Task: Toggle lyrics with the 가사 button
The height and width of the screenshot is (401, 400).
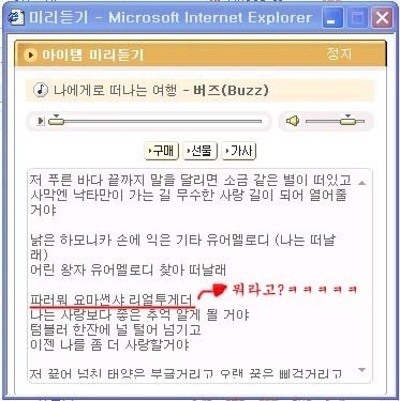Action: [239, 151]
